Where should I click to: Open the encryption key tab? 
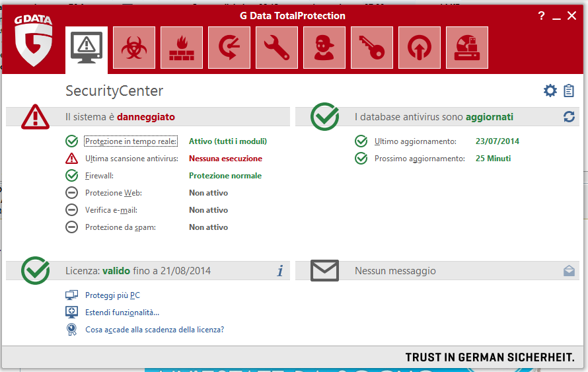[x=372, y=48]
